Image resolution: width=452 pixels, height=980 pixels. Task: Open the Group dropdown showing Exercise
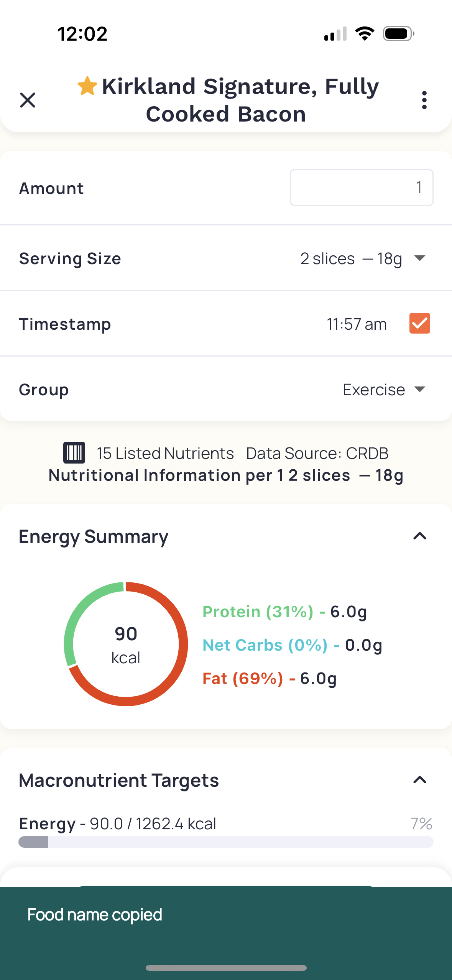click(384, 390)
